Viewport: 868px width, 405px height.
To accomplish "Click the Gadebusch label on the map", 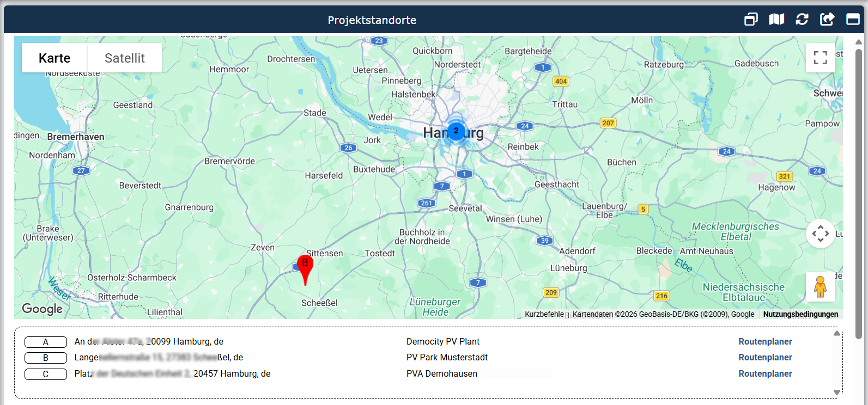I will [x=757, y=63].
